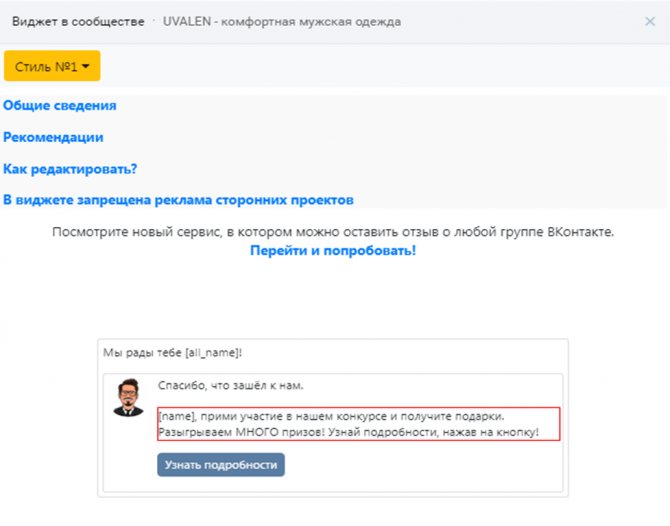Click the empty space below Узнать подробности button

(333, 485)
